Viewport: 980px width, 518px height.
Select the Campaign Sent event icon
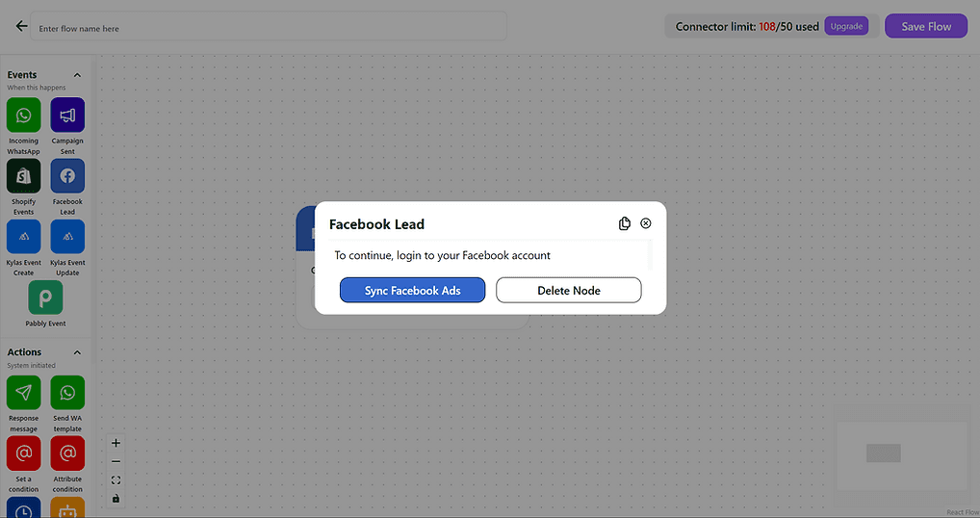[x=67, y=115]
